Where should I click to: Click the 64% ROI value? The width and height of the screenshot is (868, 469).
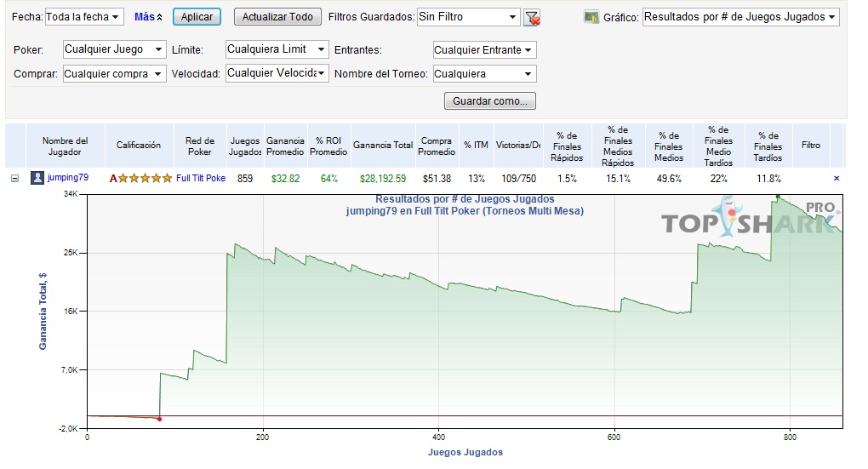[329, 178]
